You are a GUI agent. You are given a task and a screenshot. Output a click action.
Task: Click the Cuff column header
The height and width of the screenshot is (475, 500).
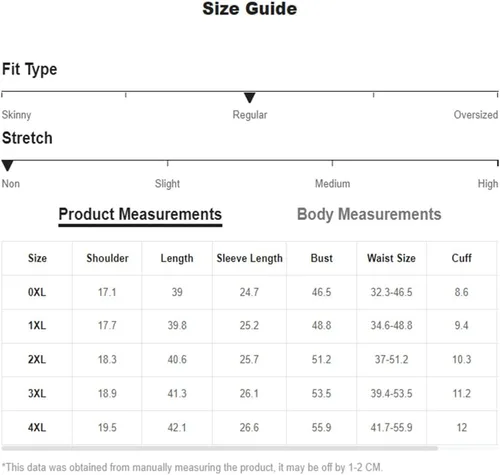pos(461,258)
